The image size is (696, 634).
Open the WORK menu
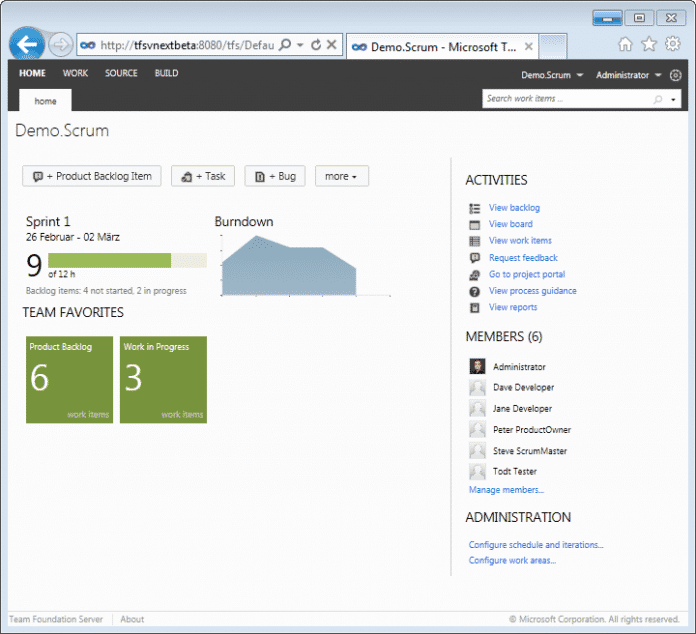tap(75, 73)
